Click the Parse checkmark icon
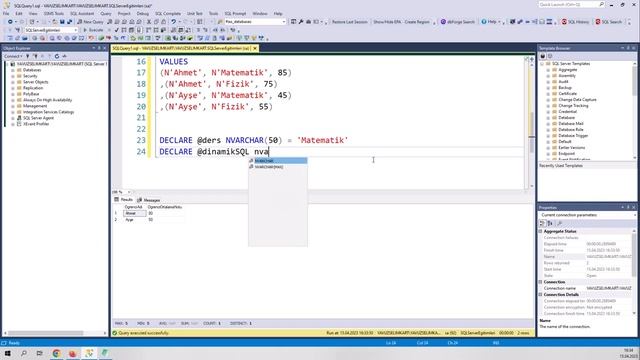Image resolution: width=640 pixels, height=360 pixels. click(x=117, y=30)
